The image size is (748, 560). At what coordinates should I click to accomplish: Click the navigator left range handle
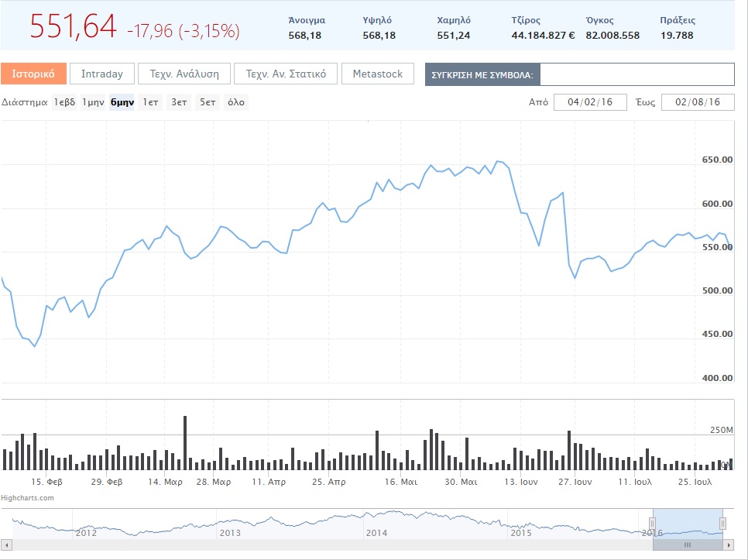tap(653, 524)
